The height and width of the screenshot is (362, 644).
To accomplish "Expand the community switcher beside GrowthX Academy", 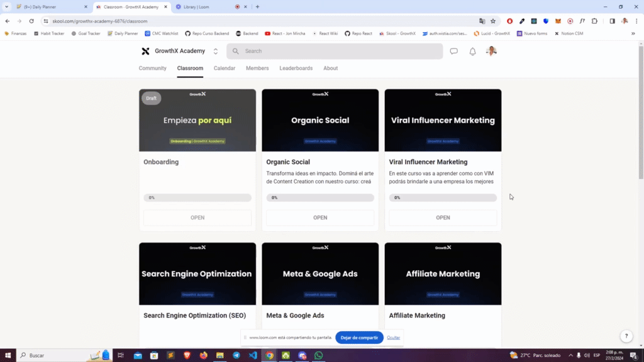I will 214,51.
